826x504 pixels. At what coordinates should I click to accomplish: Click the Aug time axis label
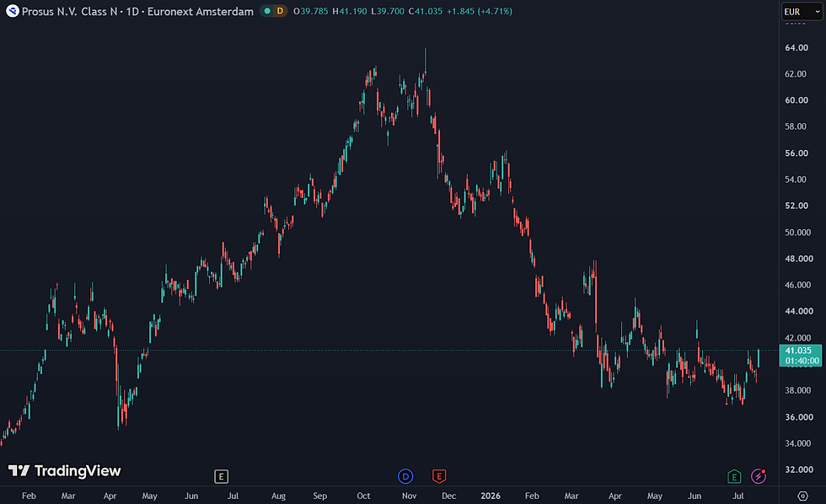[278, 496]
